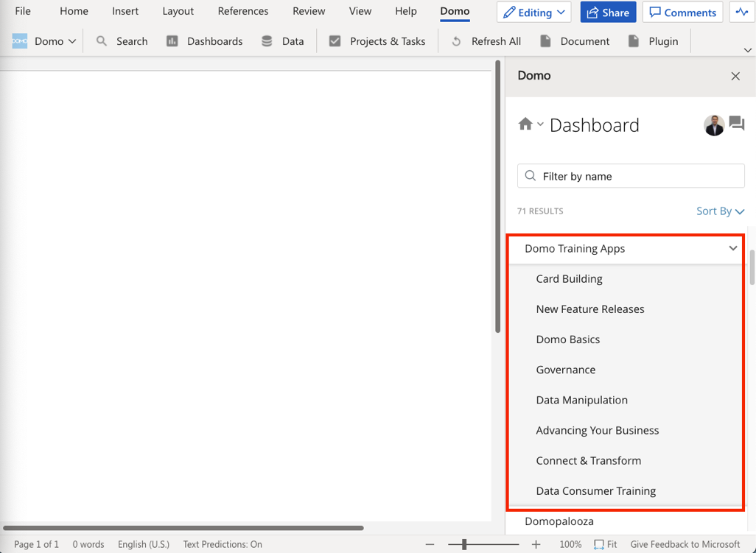This screenshot has width=756, height=553.
Task: Collapse the Domo Training Apps group
Action: tap(732, 248)
